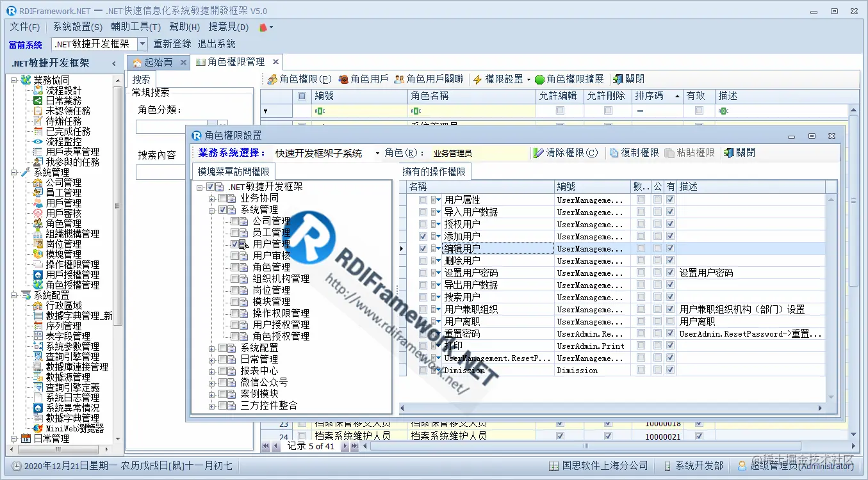
Task: Click the 退出系統 toolbar icon
Action: 218,44
